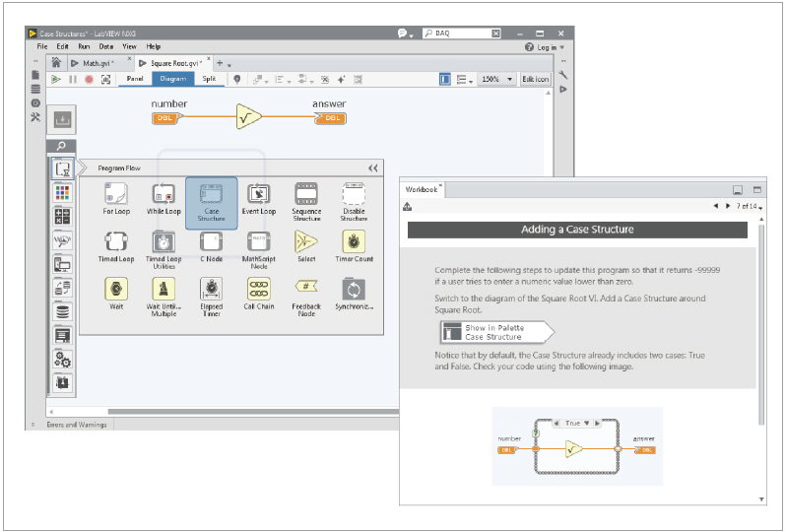Click Show in Palette Case Structure link
Screen dimensions: 785x532
pos(497,332)
